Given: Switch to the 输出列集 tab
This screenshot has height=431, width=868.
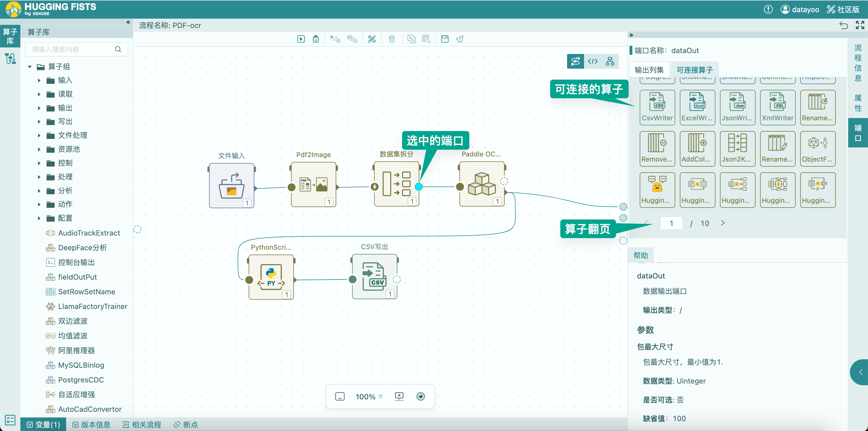Looking at the screenshot, I should [649, 70].
